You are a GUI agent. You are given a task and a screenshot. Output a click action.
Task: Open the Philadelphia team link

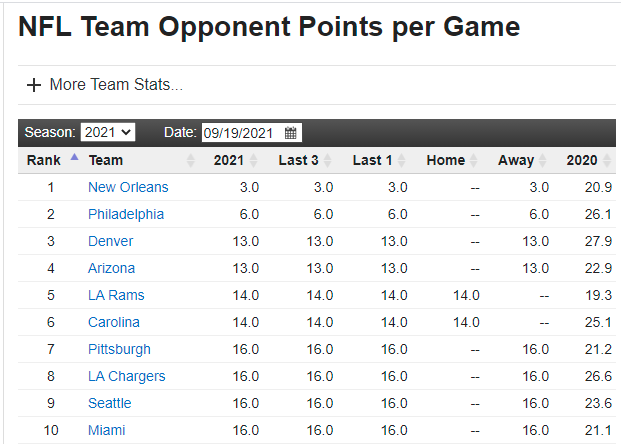[x=126, y=214]
